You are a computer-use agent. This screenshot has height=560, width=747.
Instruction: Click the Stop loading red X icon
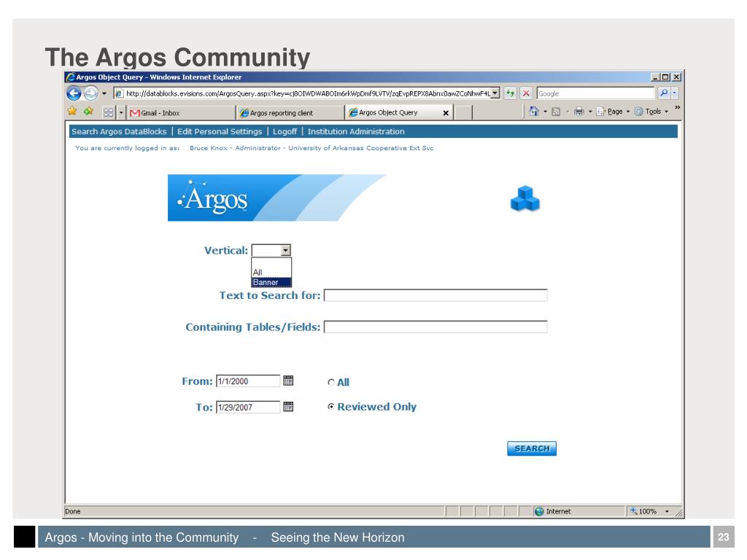point(526,93)
